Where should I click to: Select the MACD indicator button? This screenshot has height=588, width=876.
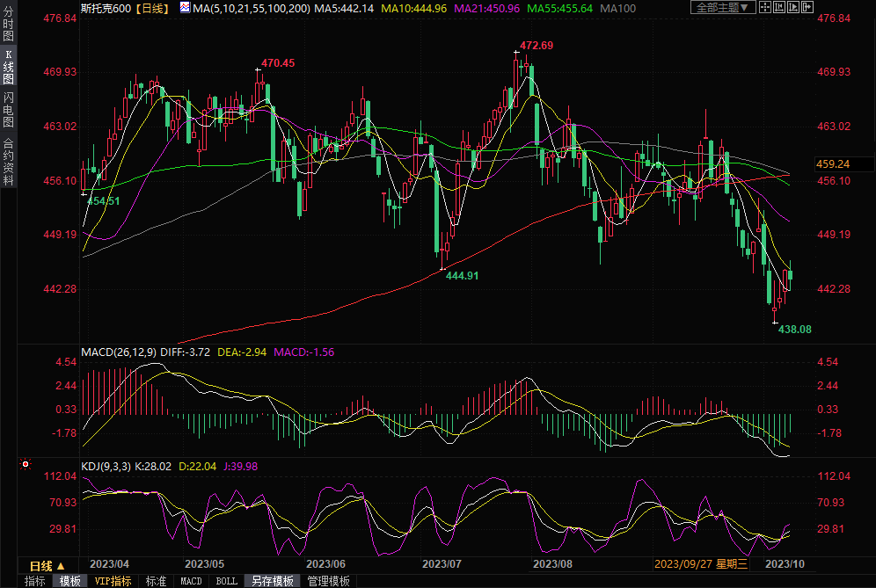191,581
